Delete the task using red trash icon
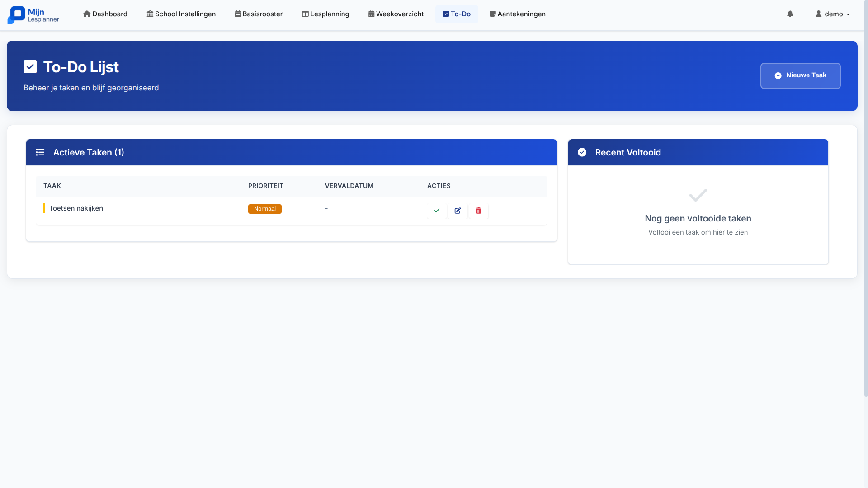 pyautogui.click(x=478, y=211)
